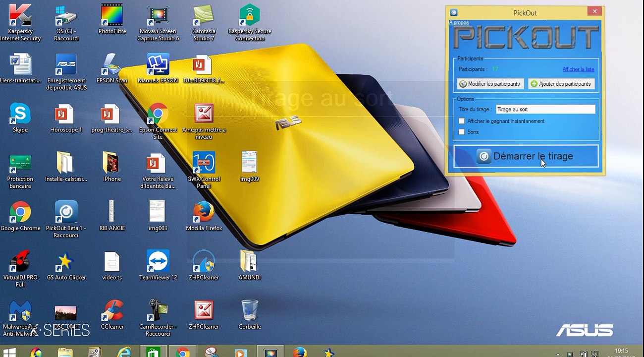Select Movavi Screen Capture Studio 6 icon

coord(158,23)
